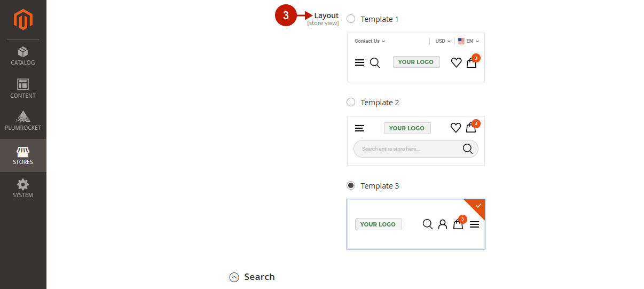Open the Catalog sidebar menu
The width and height of the screenshot is (644, 289).
click(x=23, y=56)
